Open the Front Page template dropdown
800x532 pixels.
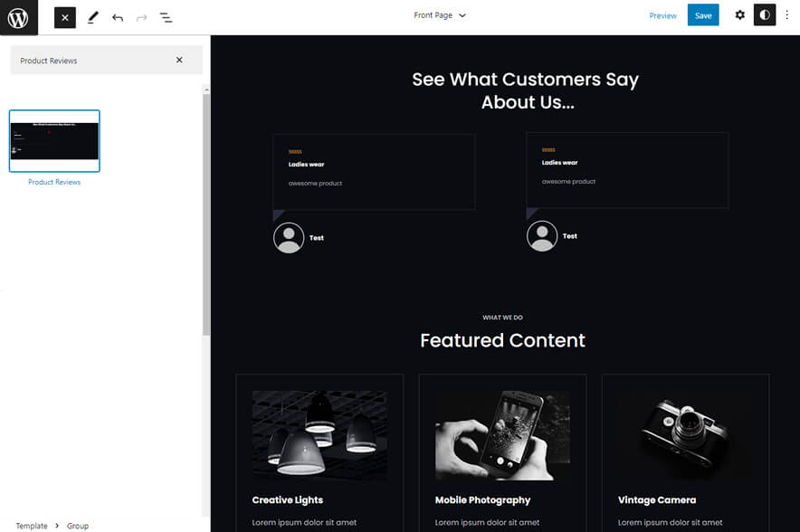[x=440, y=15]
